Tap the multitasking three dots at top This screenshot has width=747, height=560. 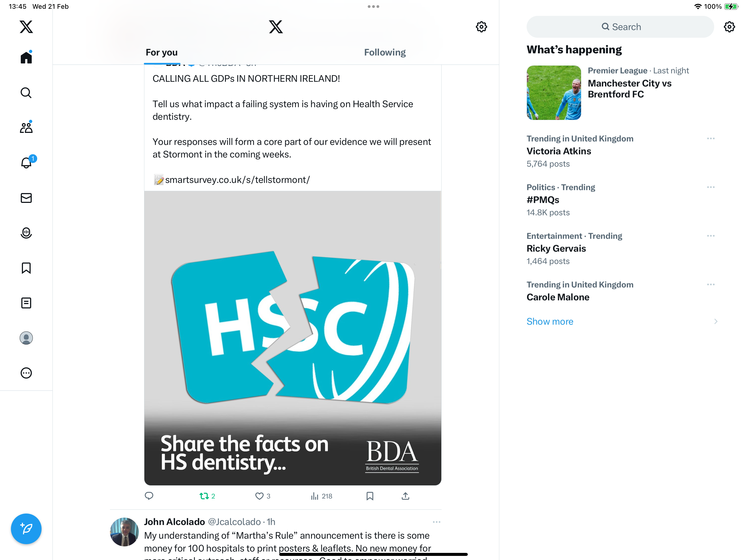click(x=373, y=6)
